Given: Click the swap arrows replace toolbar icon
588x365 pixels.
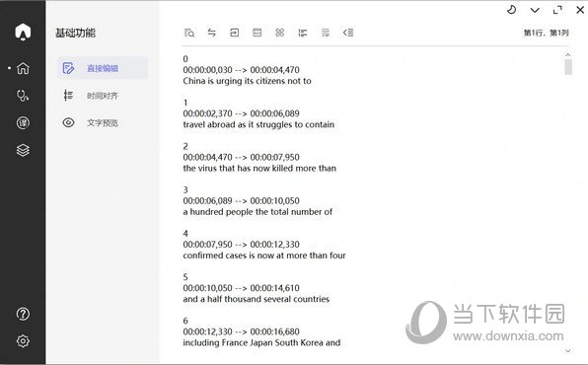Looking at the screenshot, I should (212, 33).
